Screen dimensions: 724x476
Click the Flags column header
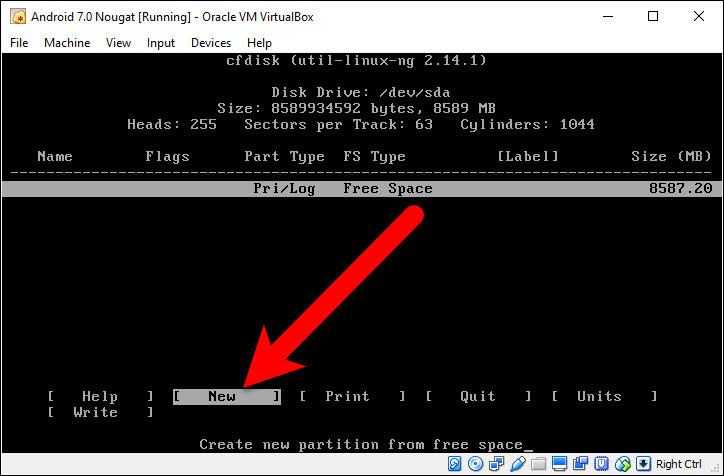(x=167, y=157)
